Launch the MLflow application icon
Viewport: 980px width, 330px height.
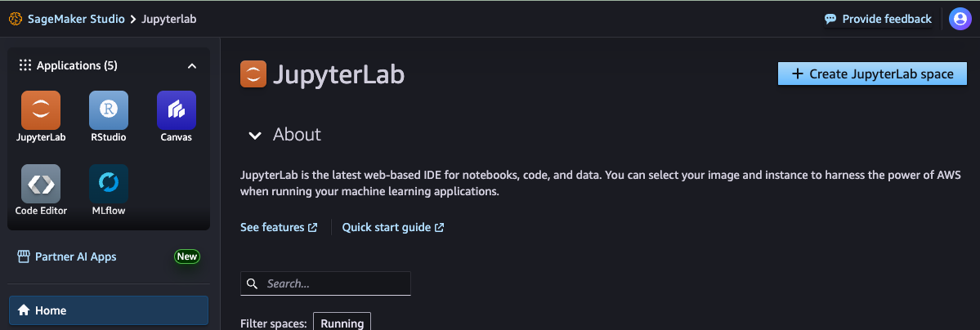pos(109,184)
